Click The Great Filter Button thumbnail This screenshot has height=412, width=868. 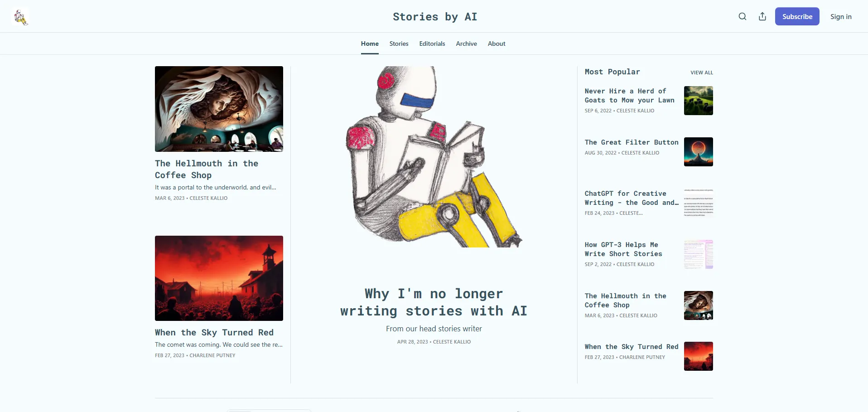(698, 152)
